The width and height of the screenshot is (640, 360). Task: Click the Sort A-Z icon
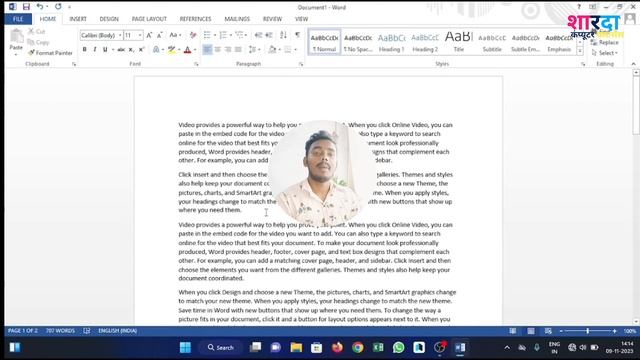[283, 35]
